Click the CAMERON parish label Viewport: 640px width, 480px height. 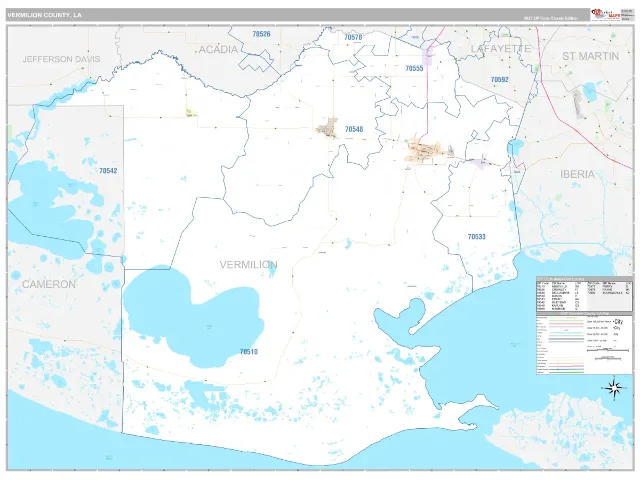point(49,284)
